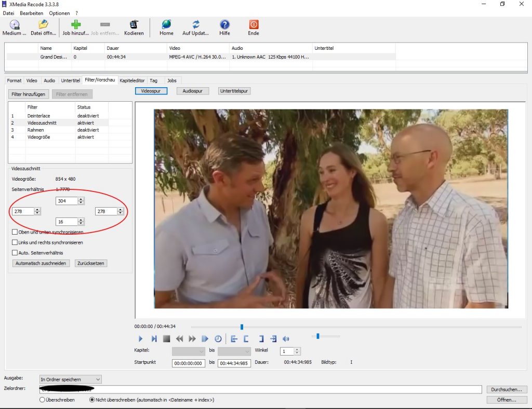The image size is (532, 409).
Task: Click the clock icon in playback controls
Action: (218, 338)
